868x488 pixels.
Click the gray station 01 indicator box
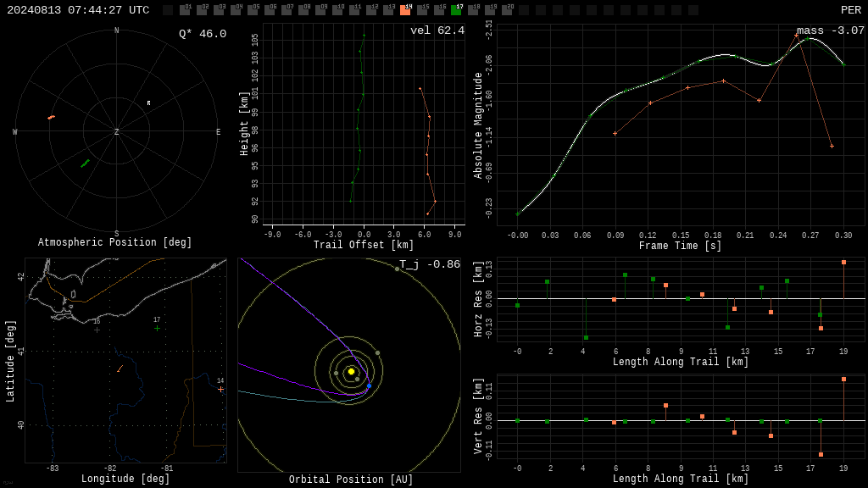185,10
